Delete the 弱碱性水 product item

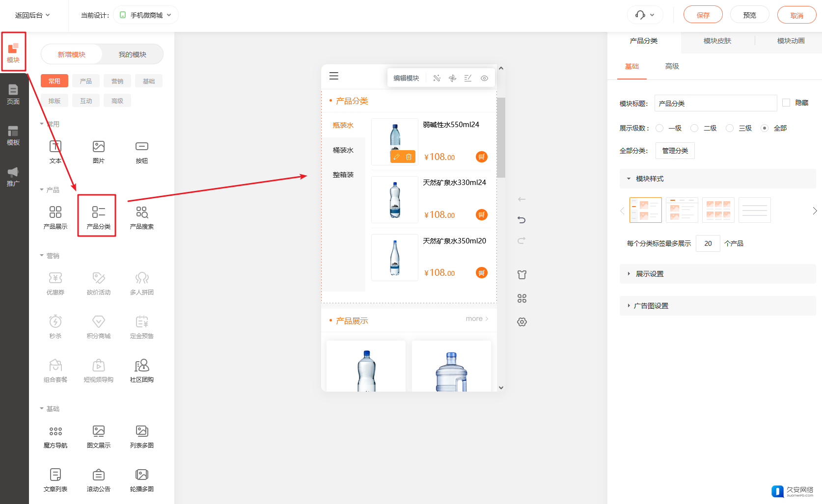pos(409,157)
